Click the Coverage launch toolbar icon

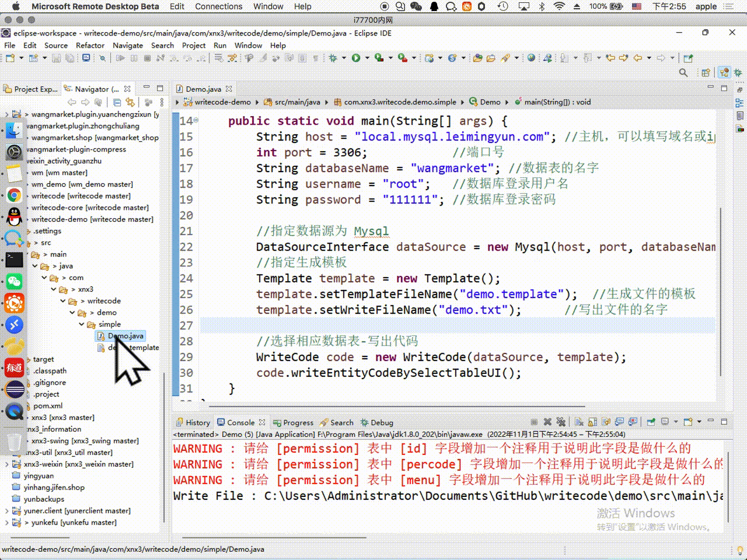point(379,58)
